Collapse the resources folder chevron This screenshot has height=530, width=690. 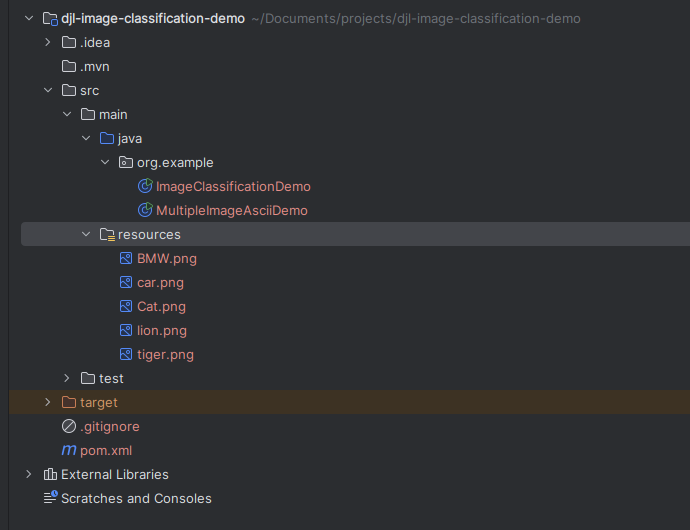pos(86,235)
